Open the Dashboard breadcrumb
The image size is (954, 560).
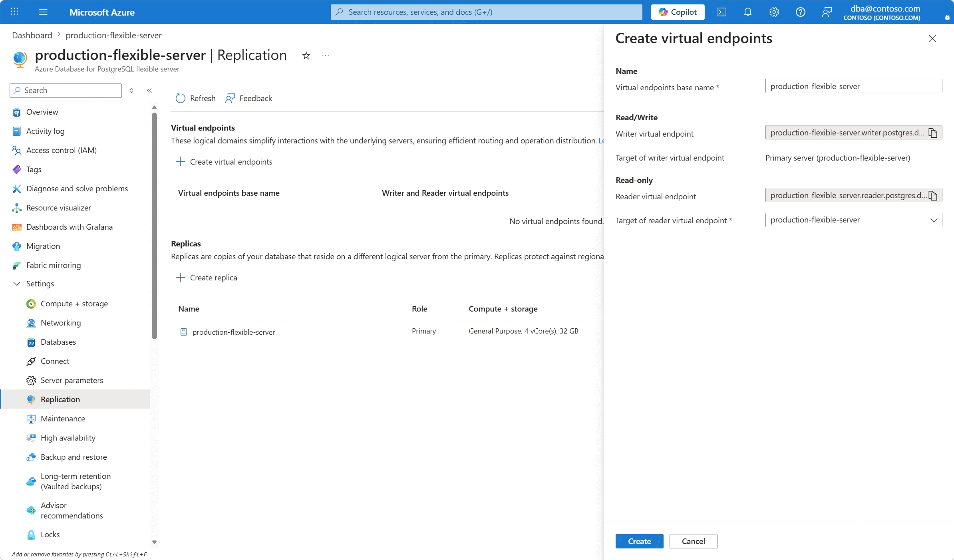32,35
